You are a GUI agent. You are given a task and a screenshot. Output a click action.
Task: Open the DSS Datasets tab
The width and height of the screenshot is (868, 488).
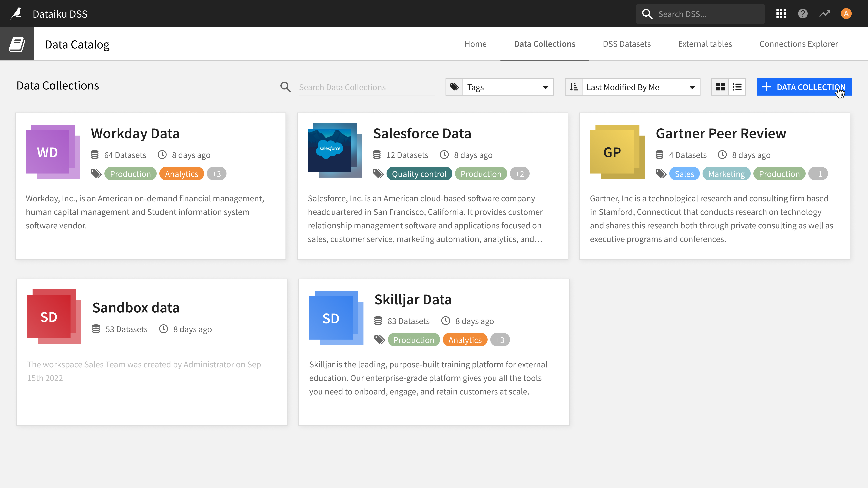(627, 44)
